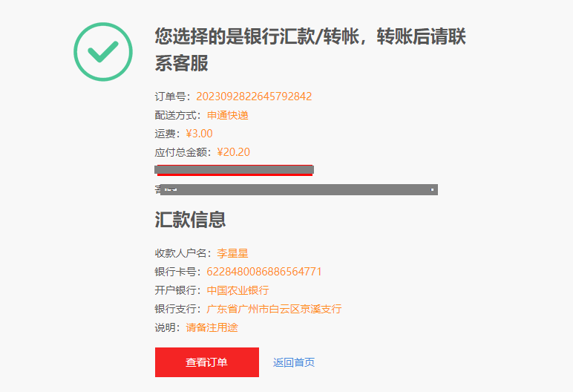
Task: Select the order number 20230928226457​92842
Action: tap(254, 97)
